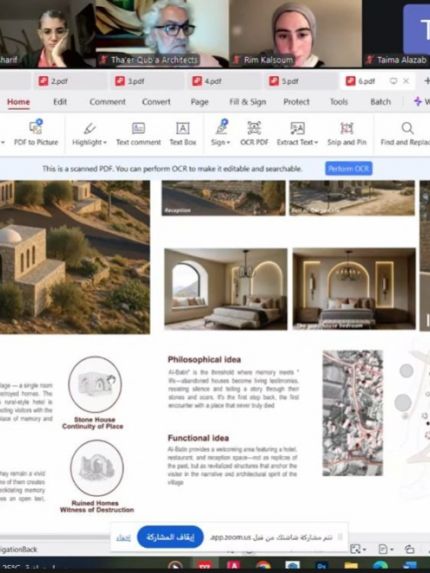The image size is (430, 573).
Task: Expand the Extract Text dropdown arrow
Action: coord(316,143)
